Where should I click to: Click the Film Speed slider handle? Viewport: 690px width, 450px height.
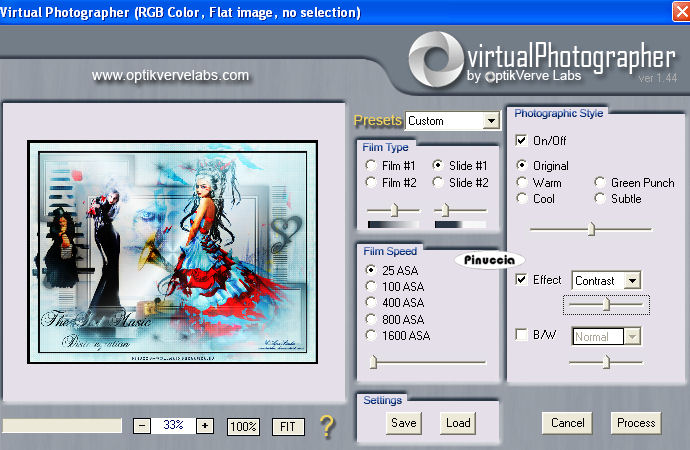pos(374,362)
